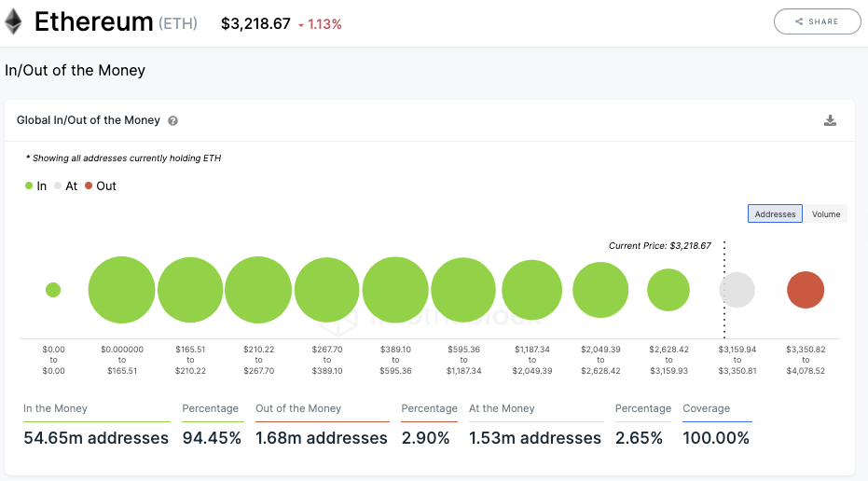Click the 1.68m addresses value

(x=322, y=438)
